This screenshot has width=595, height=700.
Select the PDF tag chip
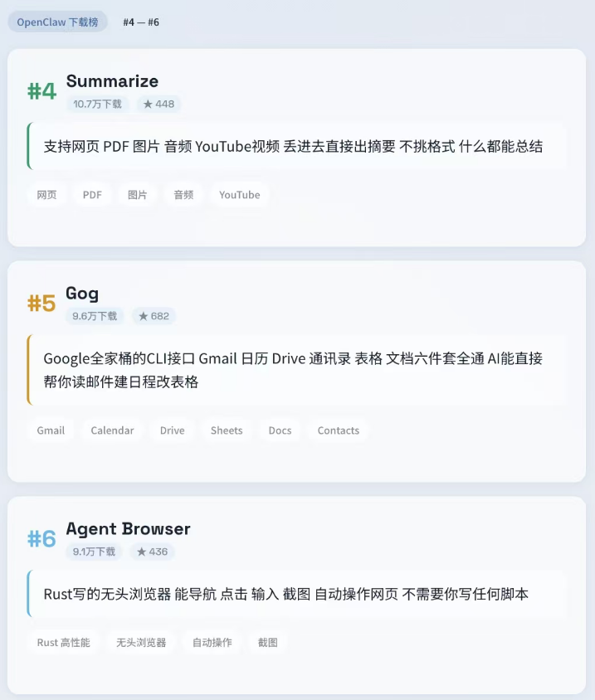click(x=92, y=195)
